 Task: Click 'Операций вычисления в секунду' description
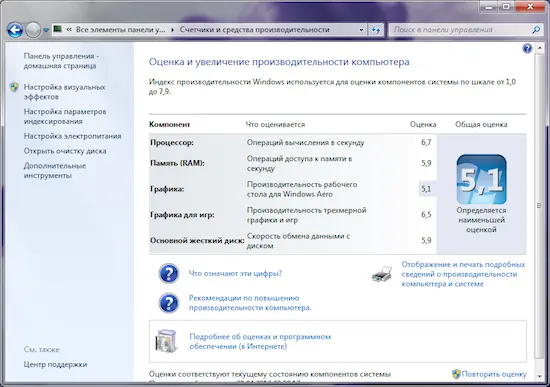(x=306, y=142)
